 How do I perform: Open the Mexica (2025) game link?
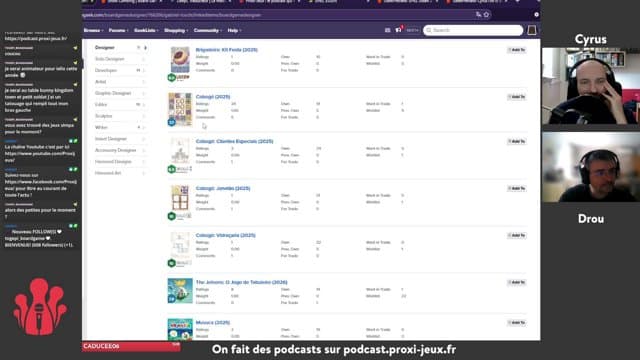click(213, 322)
